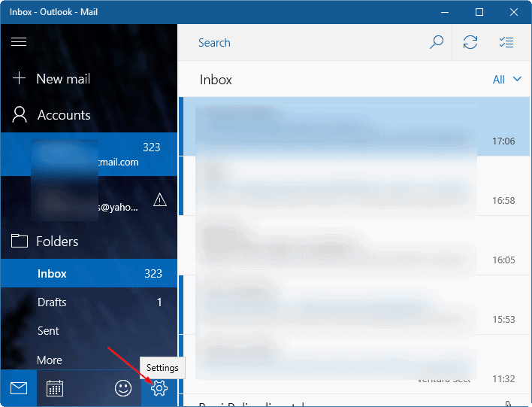Image resolution: width=532 pixels, height=407 pixels.
Task: Select the Inbox folder
Action: click(x=89, y=273)
